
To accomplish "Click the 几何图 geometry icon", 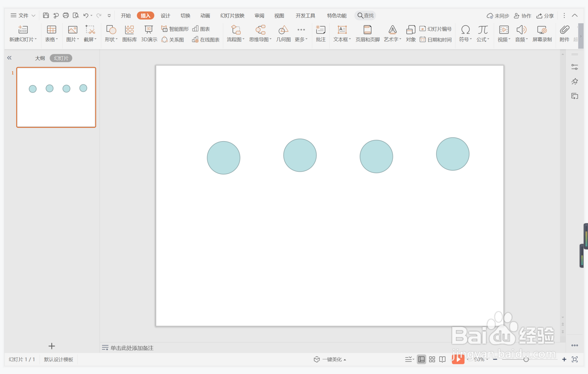I will pos(283,33).
